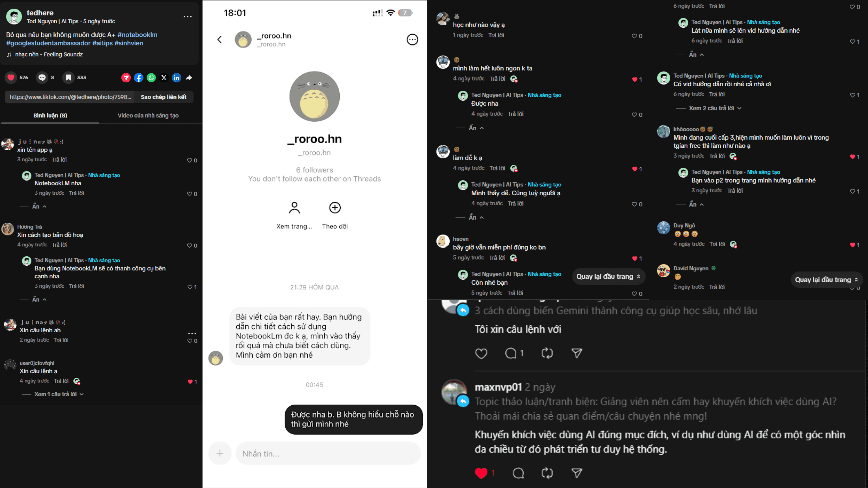Share post via Facebook icon
868x488 pixels.
tap(138, 78)
